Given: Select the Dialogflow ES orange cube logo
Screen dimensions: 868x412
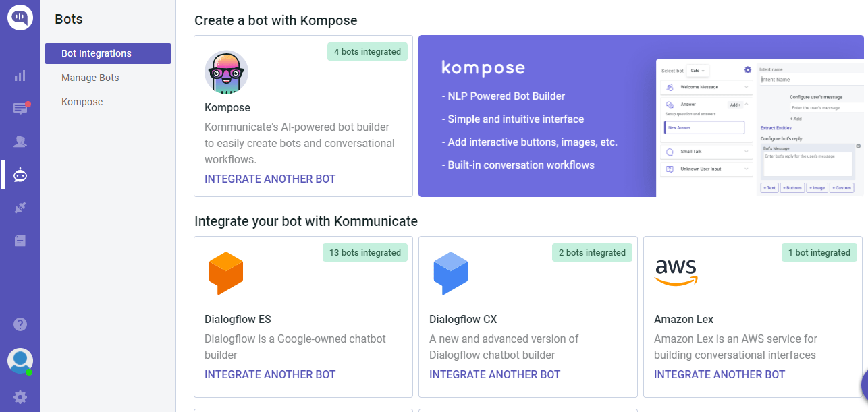Looking at the screenshot, I should point(225,273).
